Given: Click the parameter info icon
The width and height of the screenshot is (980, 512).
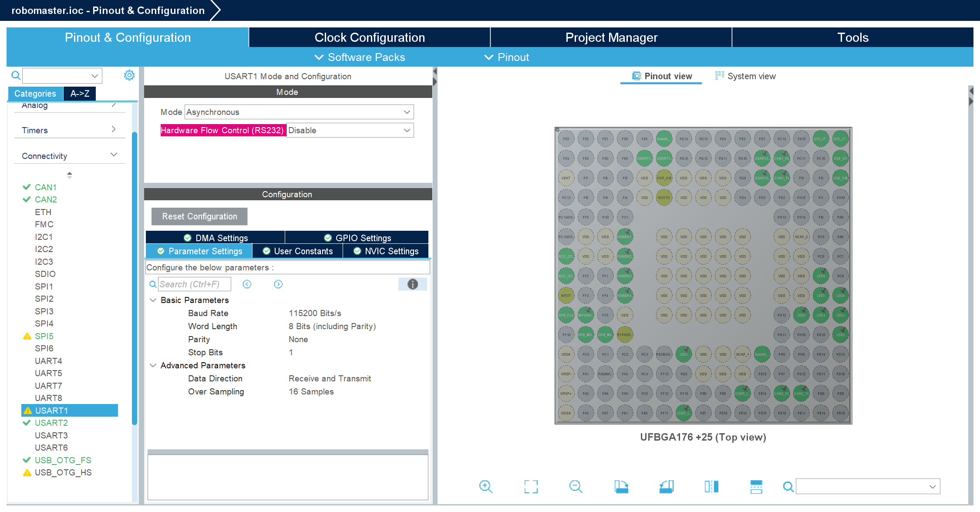Looking at the screenshot, I should coord(412,284).
